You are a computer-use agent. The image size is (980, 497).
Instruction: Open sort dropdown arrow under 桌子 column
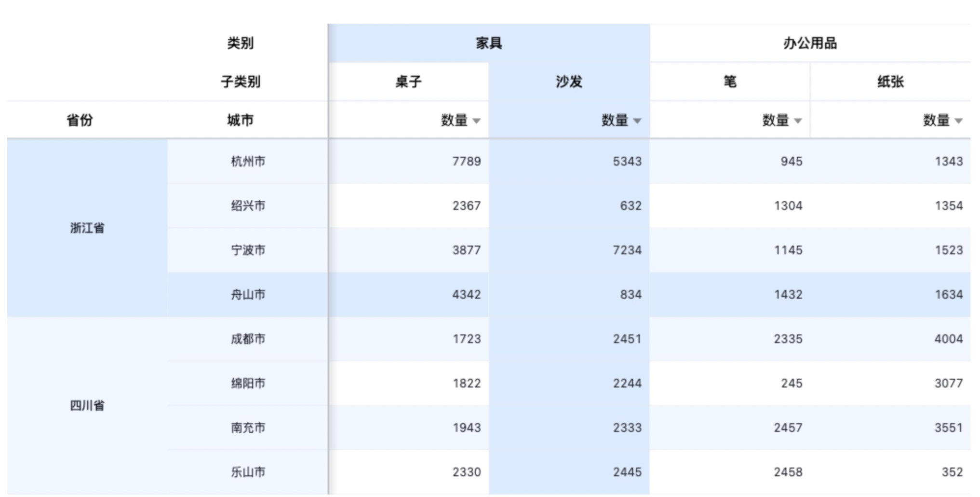click(476, 121)
